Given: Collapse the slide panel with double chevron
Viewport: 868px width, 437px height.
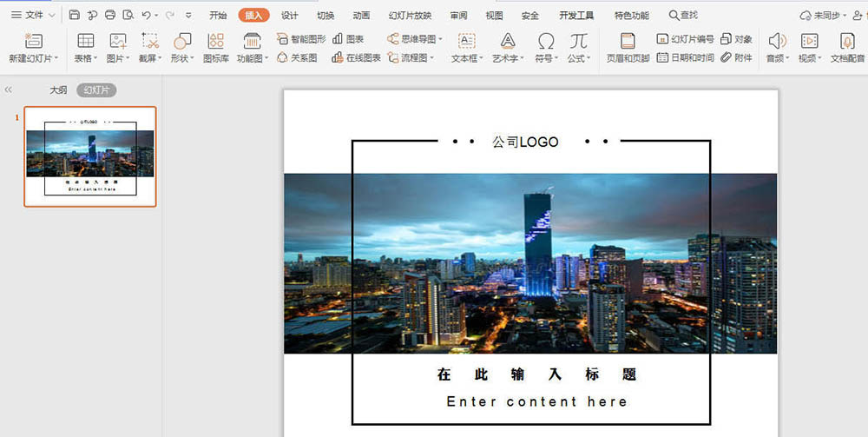Looking at the screenshot, I should click(x=9, y=90).
